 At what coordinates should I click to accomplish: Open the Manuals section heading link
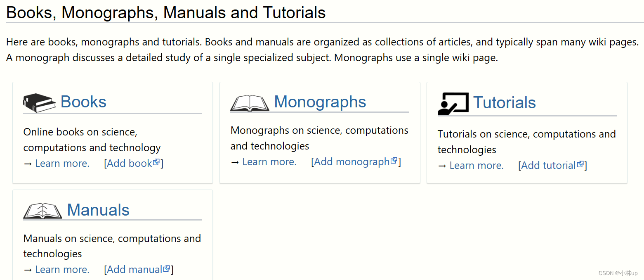click(x=98, y=210)
